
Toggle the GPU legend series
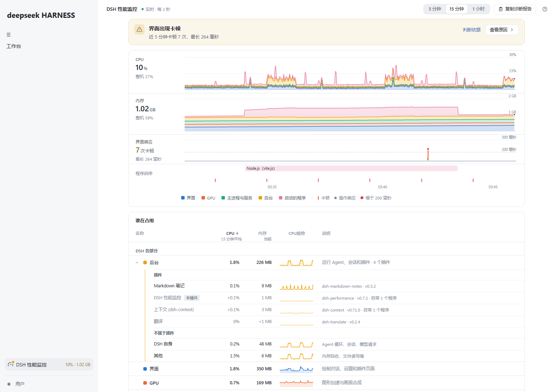pos(208,198)
